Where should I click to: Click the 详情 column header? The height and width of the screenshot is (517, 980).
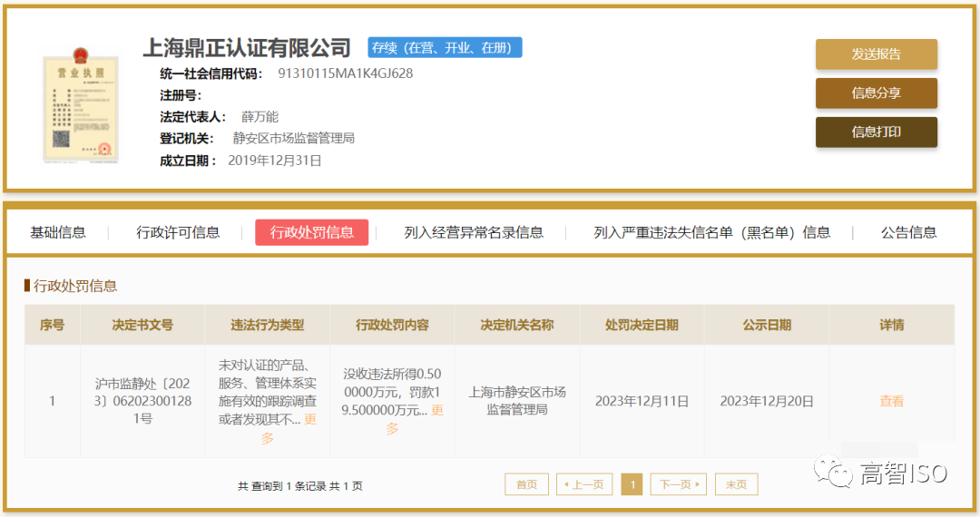[x=892, y=325]
